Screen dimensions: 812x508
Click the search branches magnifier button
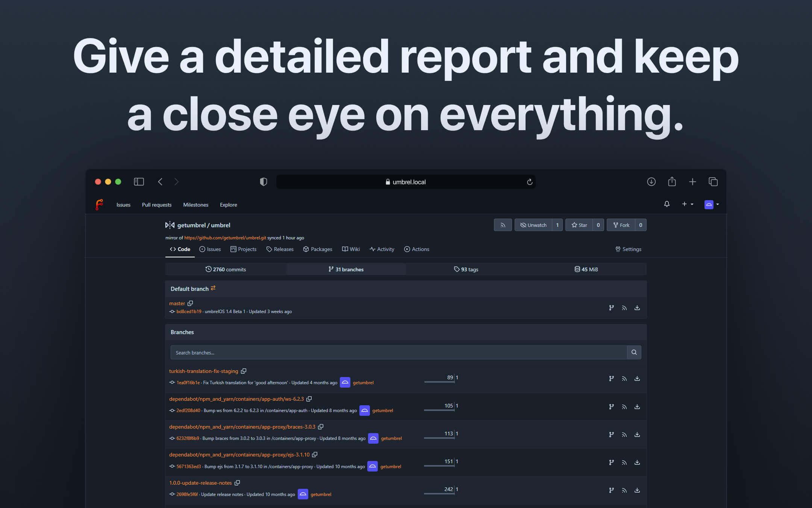[634, 352]
